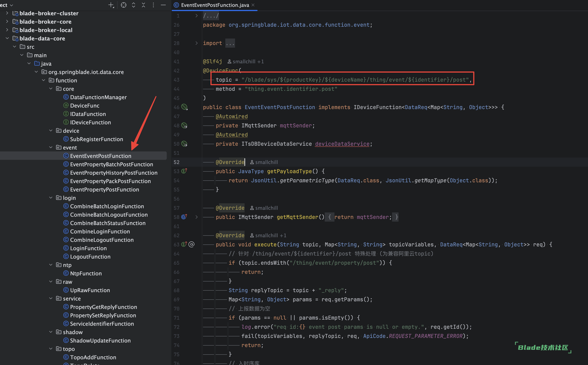The image size is (588, 365).
Task: Hide the project panel with minimize icon
Action: pyautogui.click(x=163, y=5)
